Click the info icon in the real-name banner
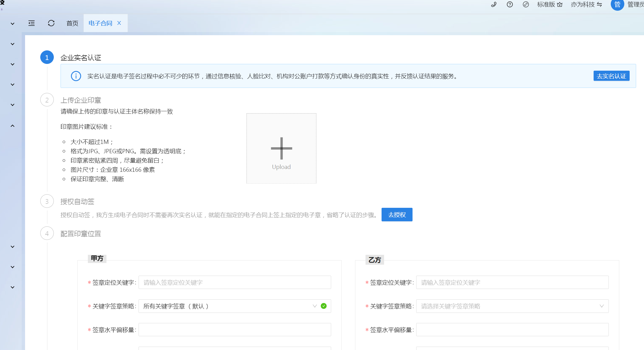This screenshot has height=350, width=644. [76, 76]
